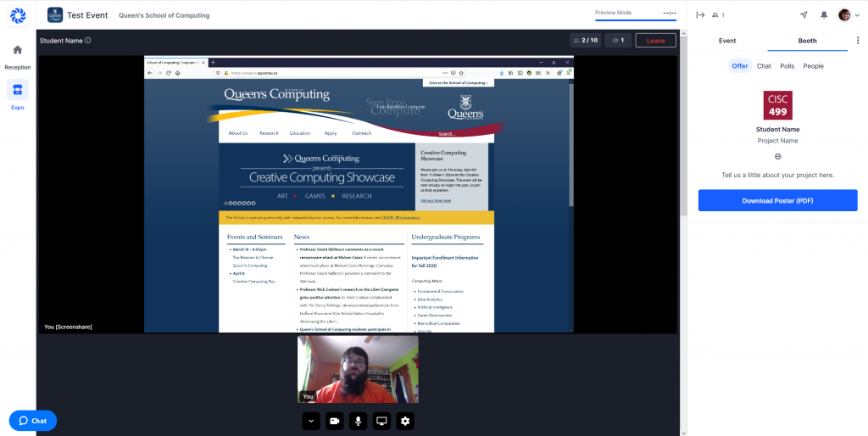The image size is (868, 436).
Task: Click the Creative Computing Day link
Action: pyautogui.click(x=254, y=282)
